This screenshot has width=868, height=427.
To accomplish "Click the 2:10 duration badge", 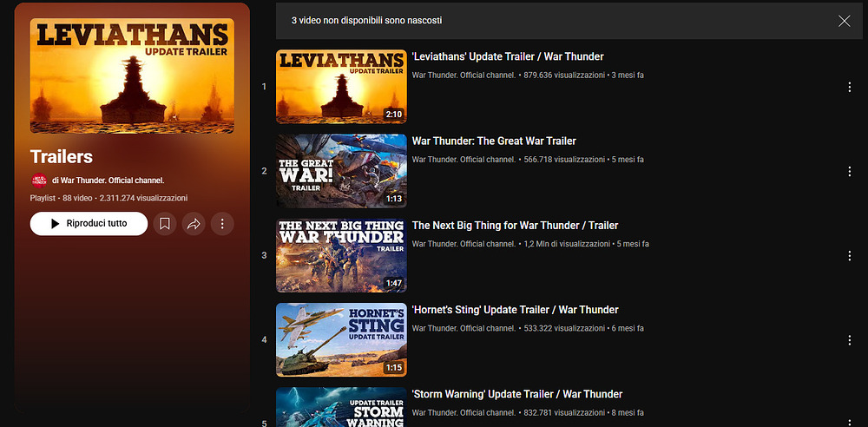I will [394, 115].
